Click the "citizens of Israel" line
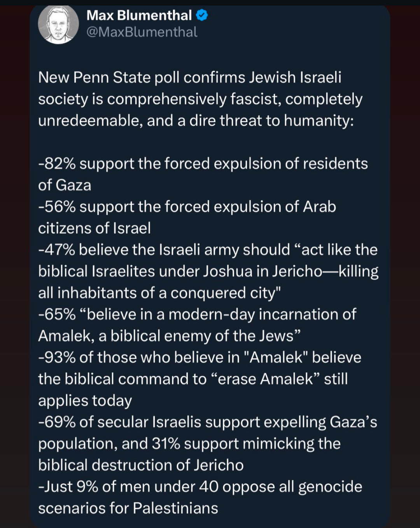 (94, 228)
